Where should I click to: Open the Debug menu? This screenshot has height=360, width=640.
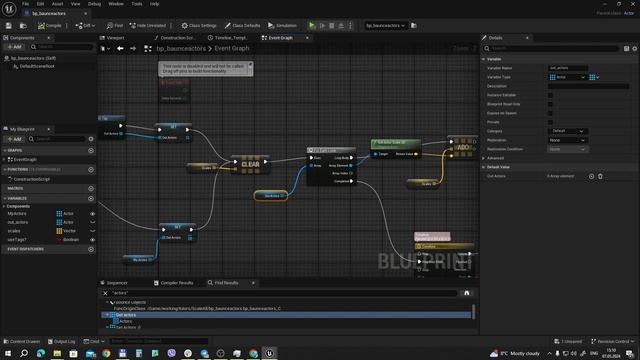pos(94,4)
